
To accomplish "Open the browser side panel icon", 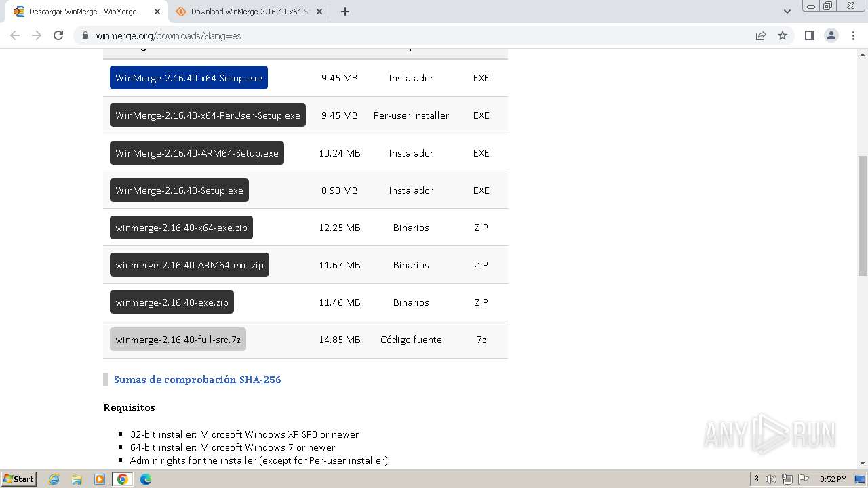I will point(809,35).
